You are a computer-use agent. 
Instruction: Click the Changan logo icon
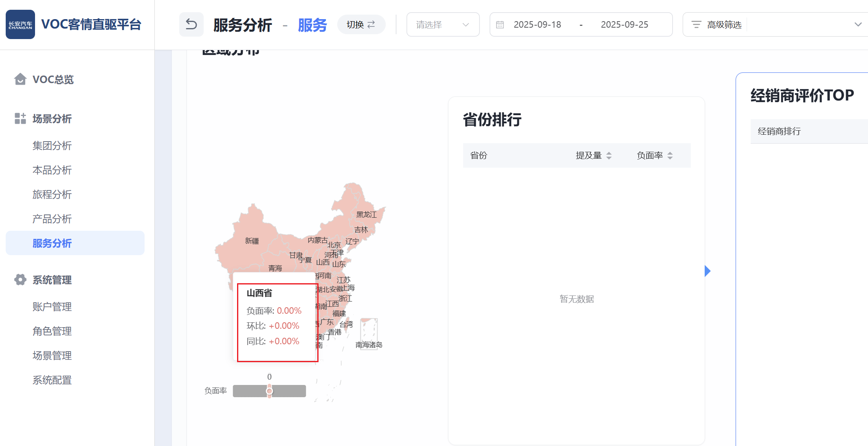(x=20, y=24)
